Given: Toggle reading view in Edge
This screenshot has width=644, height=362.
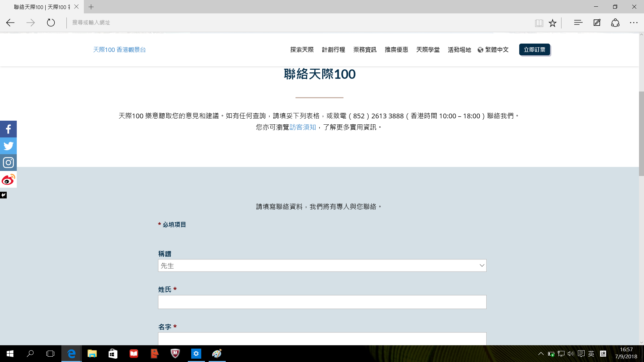Looking at the screenshot, I should [539, 23].
